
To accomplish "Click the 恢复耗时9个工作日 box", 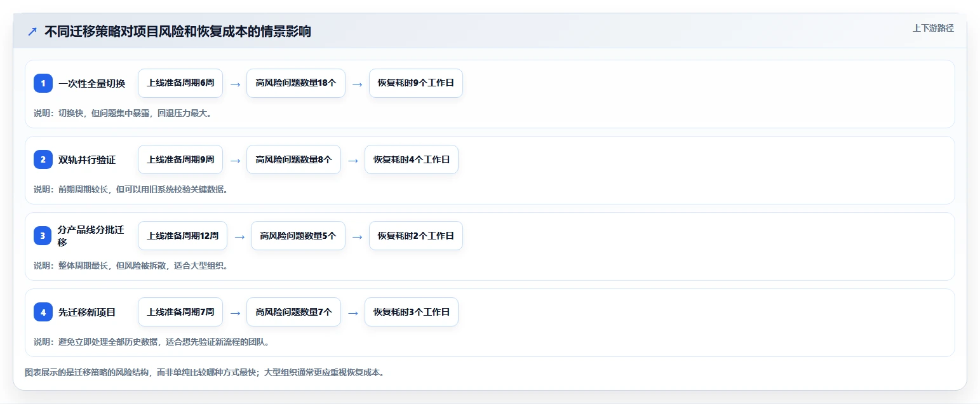I will [x=416, y=83].
